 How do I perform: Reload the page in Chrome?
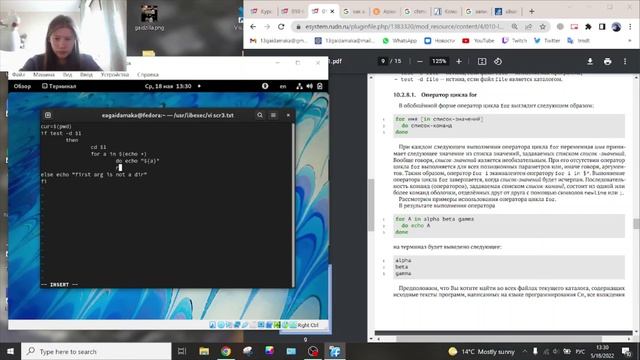point(281,27)
